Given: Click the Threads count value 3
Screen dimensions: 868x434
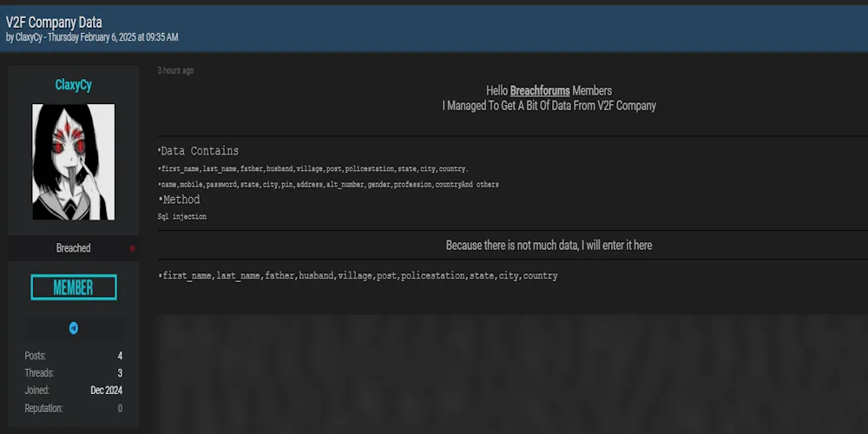Looking at the screenshot, I should tap(120, 373).
